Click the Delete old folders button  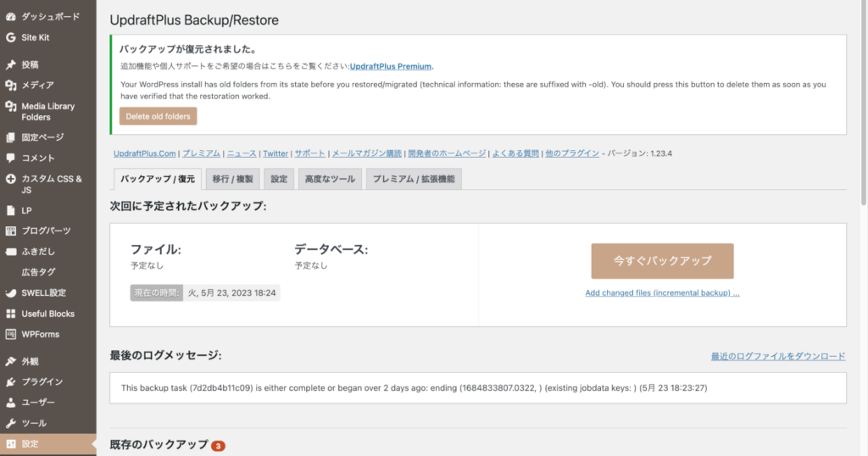point(159,116)
